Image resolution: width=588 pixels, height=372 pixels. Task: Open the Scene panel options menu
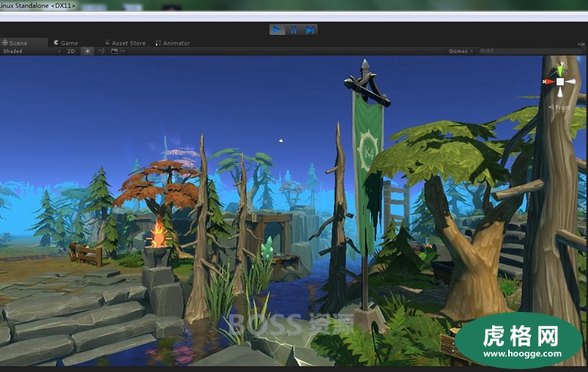coord(581,44)
